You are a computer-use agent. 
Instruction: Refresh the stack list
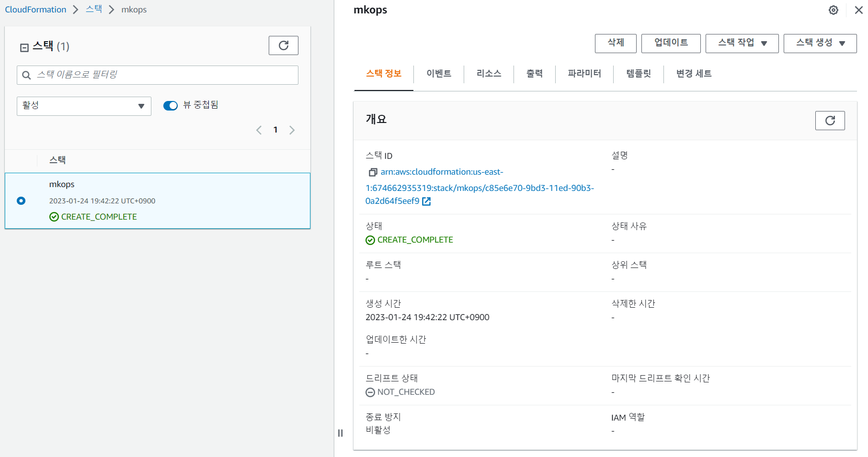tap(283, 45)
